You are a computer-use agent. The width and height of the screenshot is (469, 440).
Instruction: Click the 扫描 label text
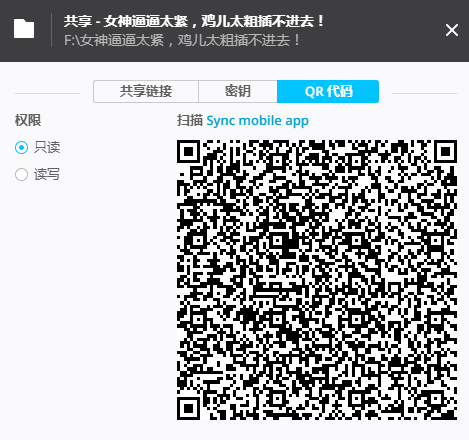pos(190,120)
